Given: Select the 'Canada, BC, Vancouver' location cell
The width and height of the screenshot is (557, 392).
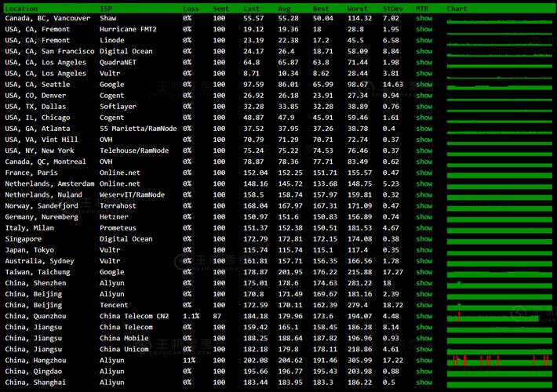Looking at the screenshot, I should click(x=48, y=18).
